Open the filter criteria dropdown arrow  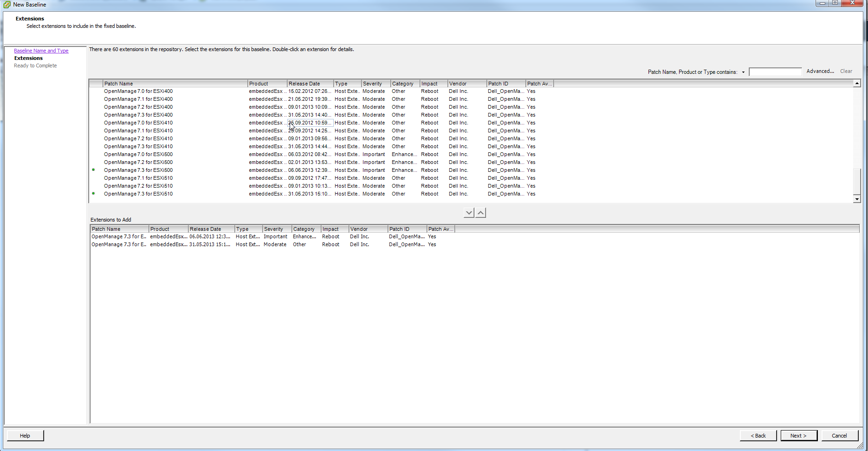(x=743, y=72)
